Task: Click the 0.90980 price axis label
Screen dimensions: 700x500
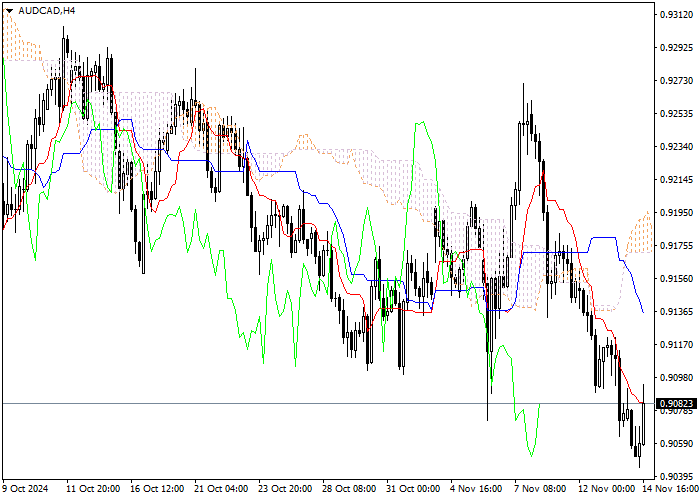Action: pyautogui.click(x=677, y=378)
